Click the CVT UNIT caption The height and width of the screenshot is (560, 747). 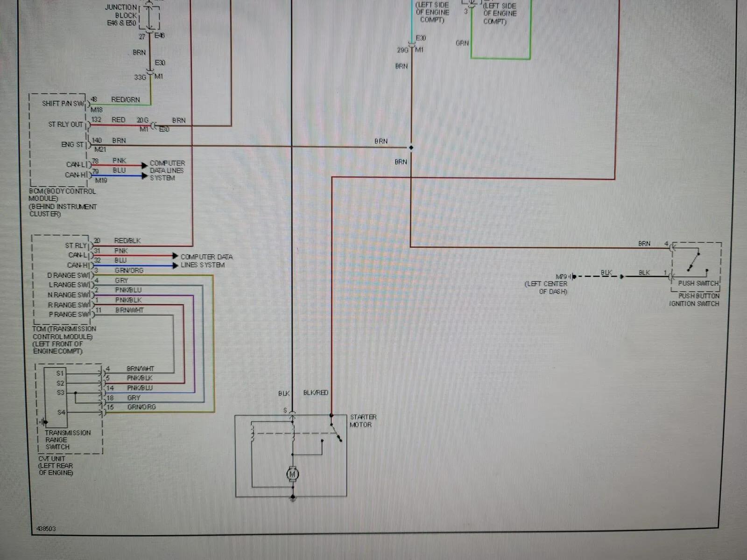pos(56,466)
